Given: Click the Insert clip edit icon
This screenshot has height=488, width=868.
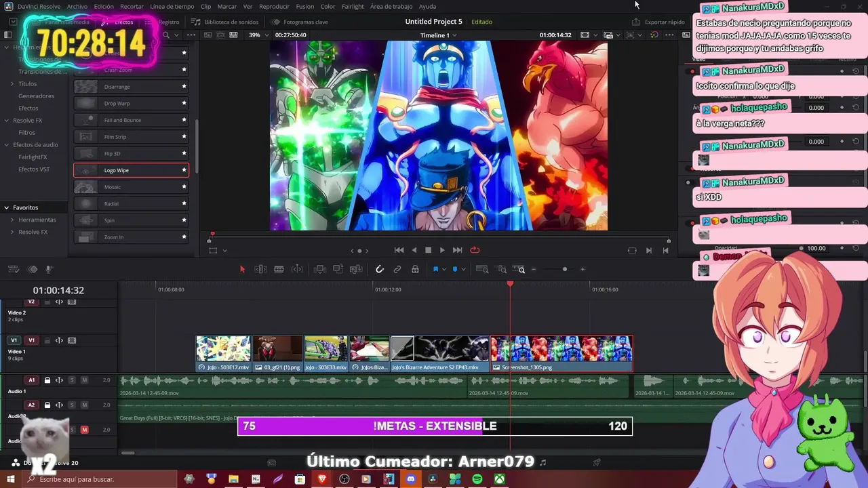Looking at the screenshot, I should click(320, 269).
